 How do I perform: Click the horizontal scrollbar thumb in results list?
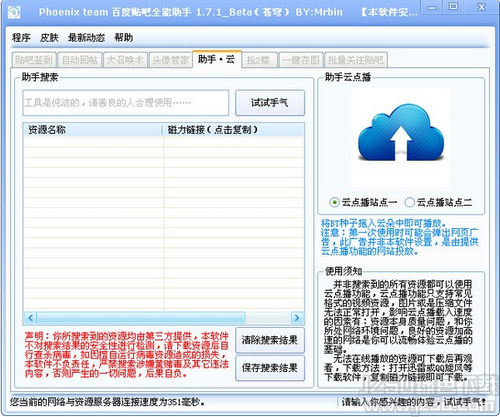pos(141,318)
